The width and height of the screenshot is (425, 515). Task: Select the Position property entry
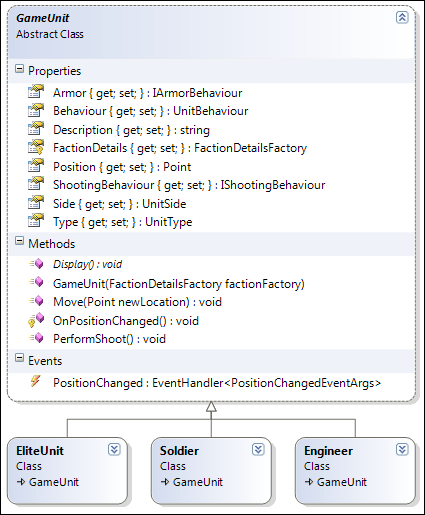point(122,167)
